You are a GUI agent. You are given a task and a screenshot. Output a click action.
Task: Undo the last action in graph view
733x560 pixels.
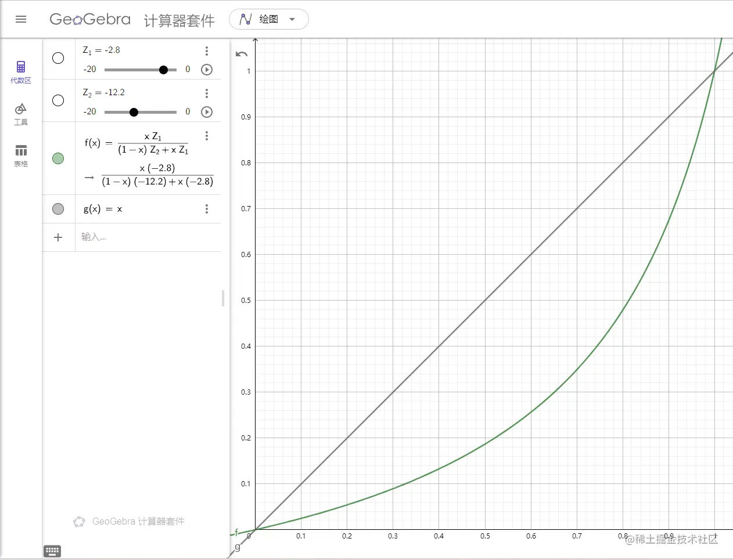click(242, 54)
